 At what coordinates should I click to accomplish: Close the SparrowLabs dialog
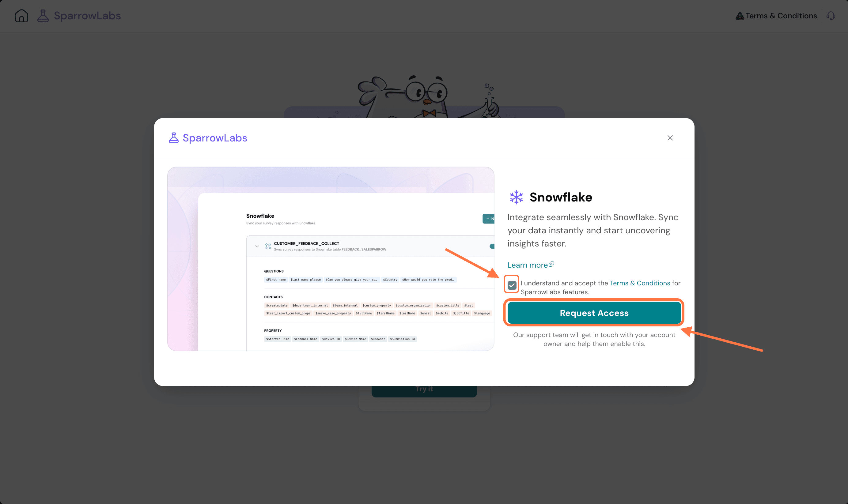pos(670,138)
